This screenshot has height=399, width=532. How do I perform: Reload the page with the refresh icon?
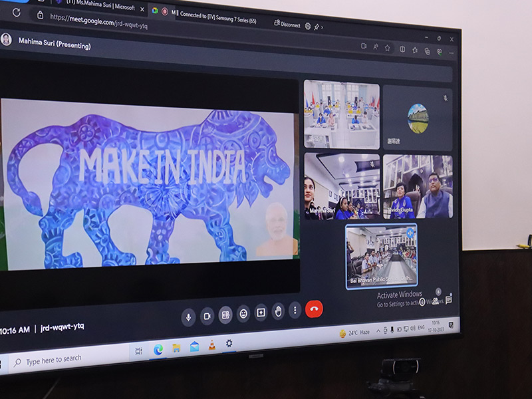(17, 13)
